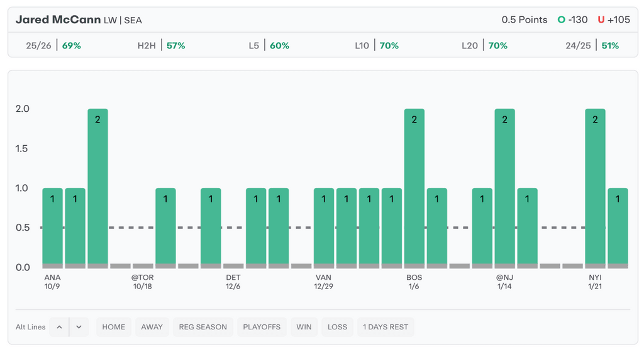This screenshot has width=644, height=352.
Task: Choose the L10 70% split
Action: 376,45
